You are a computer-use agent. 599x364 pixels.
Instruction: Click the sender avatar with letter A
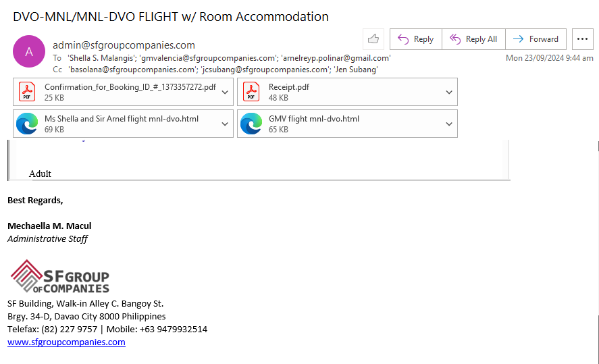coord(29,51)
